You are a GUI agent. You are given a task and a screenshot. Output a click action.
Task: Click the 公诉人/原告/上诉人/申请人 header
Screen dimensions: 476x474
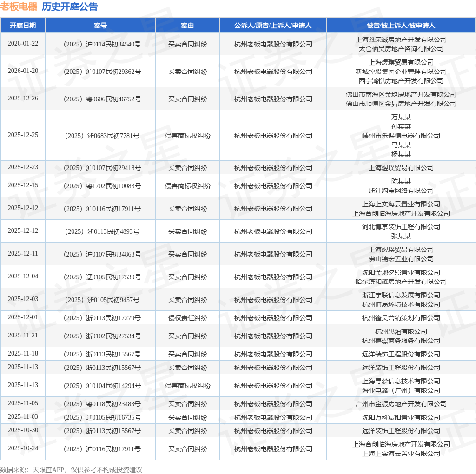273,26
